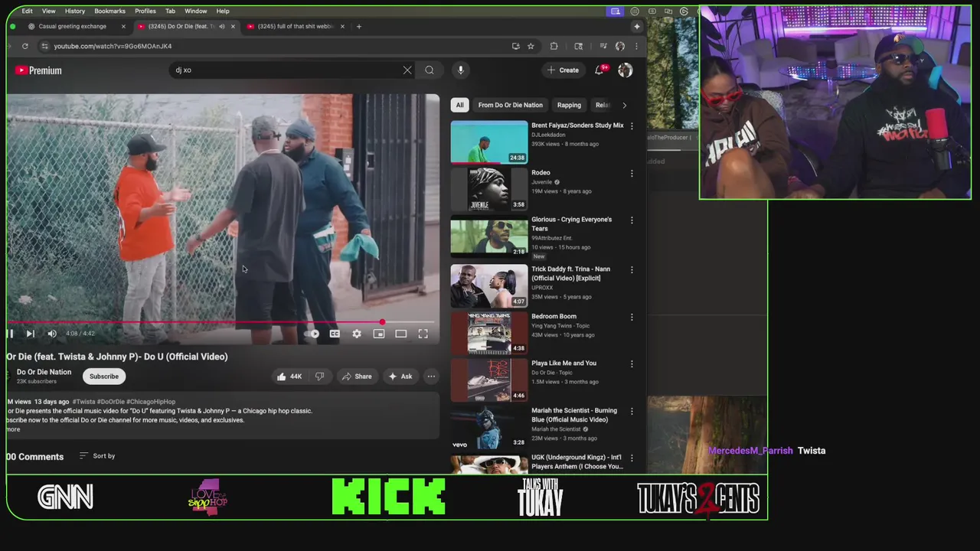
Task: Seek on the red video progress bar
Action: tap(222, 322)
